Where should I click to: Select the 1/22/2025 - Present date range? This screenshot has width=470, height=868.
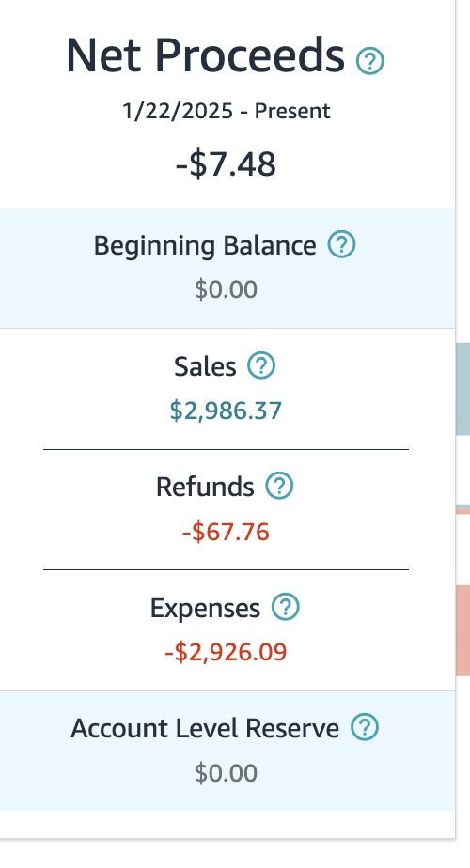click(x=227, y=111)
